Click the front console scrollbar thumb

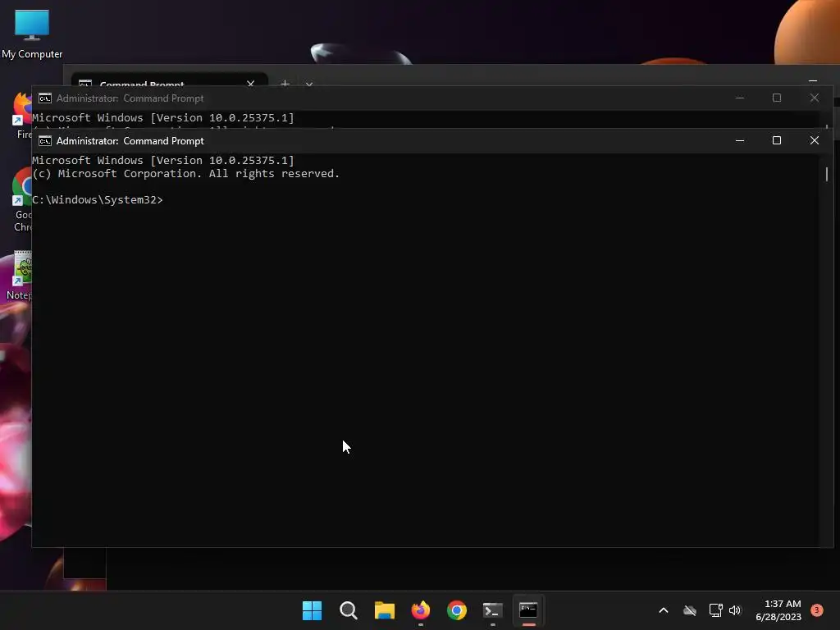click(x=827, y=174)
